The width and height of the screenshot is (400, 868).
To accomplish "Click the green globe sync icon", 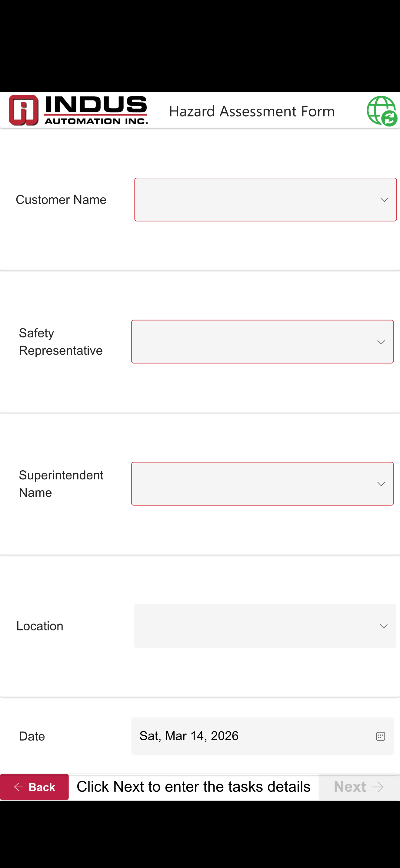I will [x=382, y=111].
